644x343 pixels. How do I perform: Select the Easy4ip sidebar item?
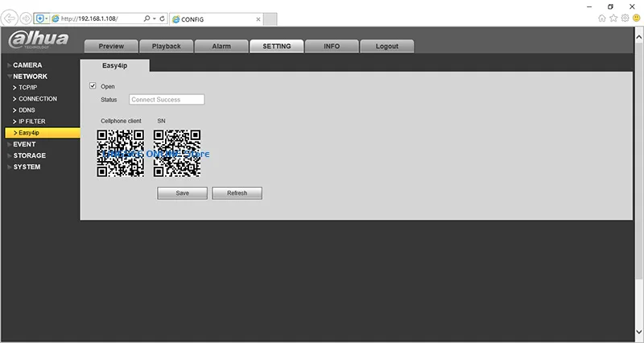point(43,133)
